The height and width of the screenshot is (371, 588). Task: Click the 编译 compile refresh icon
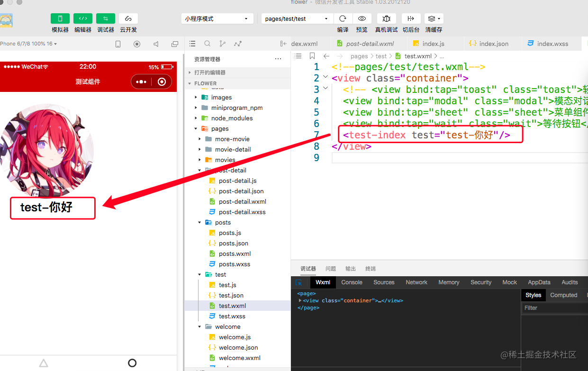[x=343, y=18]
